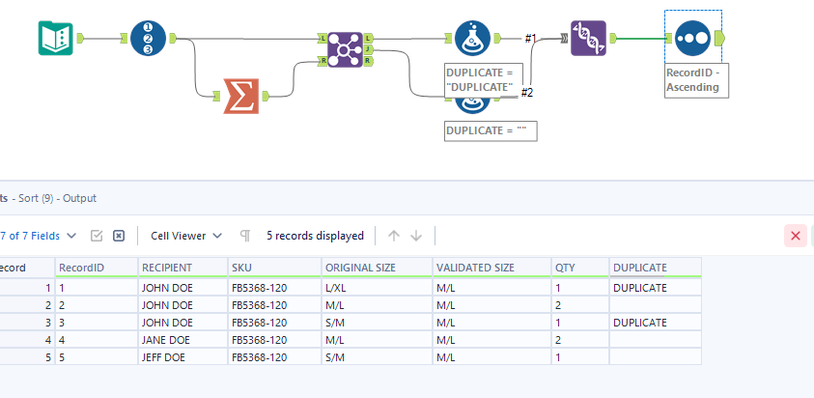Click the QTY column header
This screenshot has width=814, height=398.
coord(580,268)
